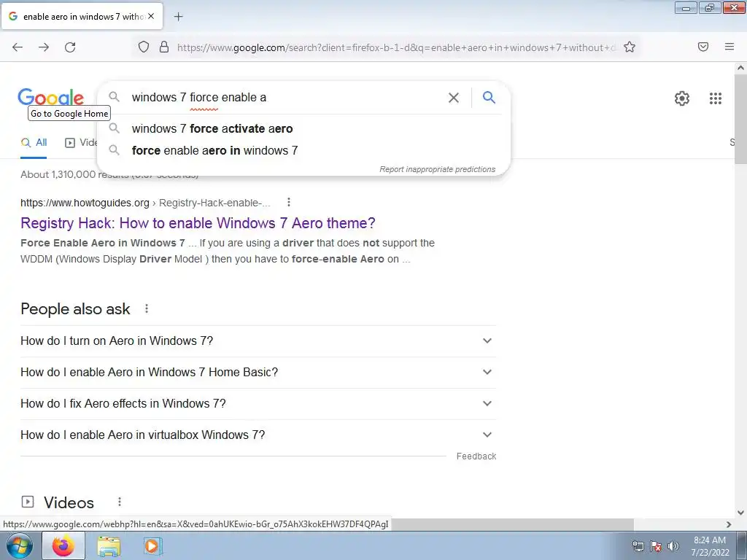Open the Firefox hamburger menu
This screenshot has width=747, height=560.
point(729,47)
